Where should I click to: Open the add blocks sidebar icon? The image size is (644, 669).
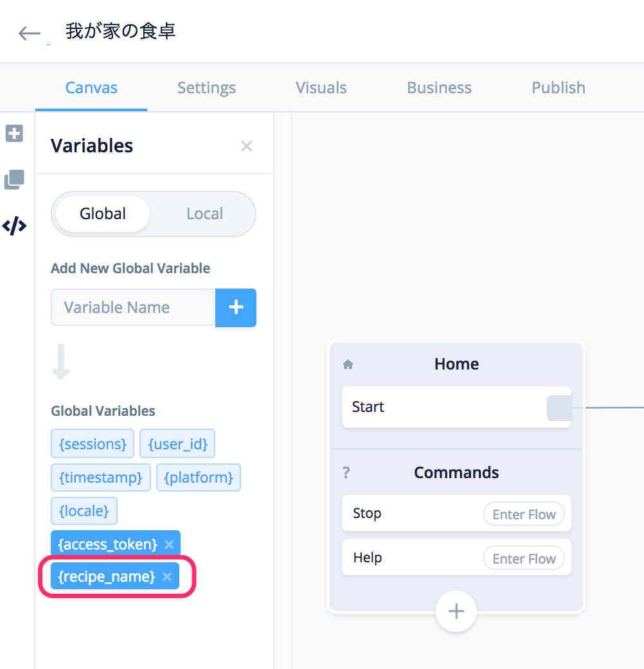click(x=14, y=134)
